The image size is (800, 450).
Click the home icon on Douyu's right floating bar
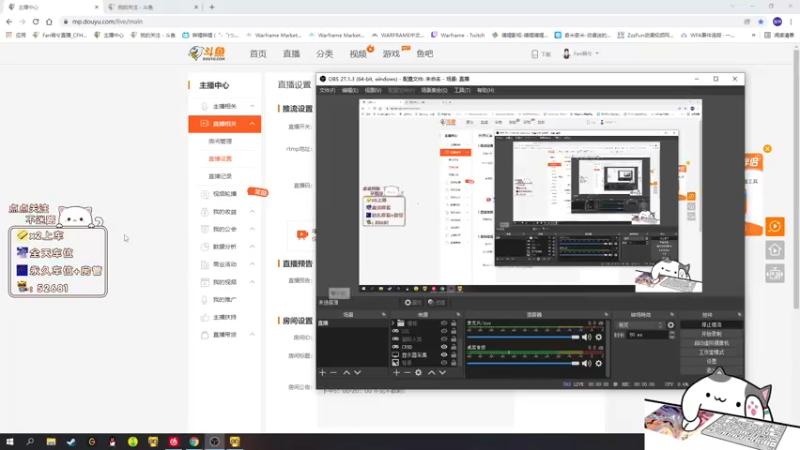tap(774, 250)
